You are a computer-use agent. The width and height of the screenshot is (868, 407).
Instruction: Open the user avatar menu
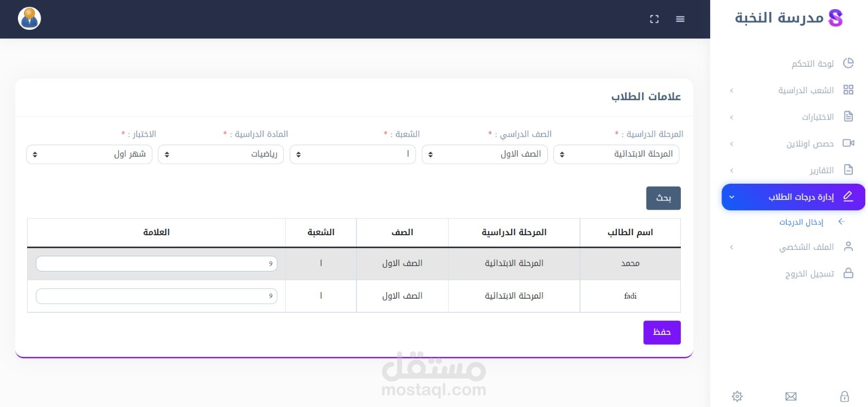pyautogui.click(x=29, y=18)
